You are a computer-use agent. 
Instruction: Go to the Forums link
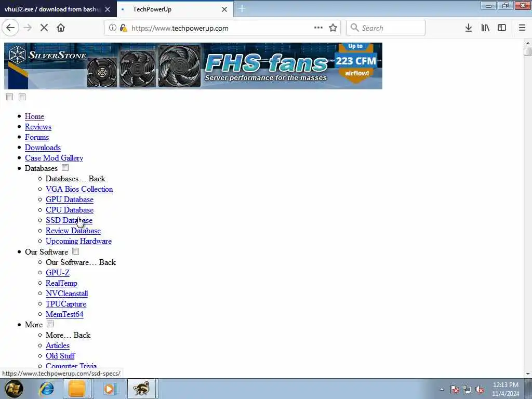[x=37, y=137]
